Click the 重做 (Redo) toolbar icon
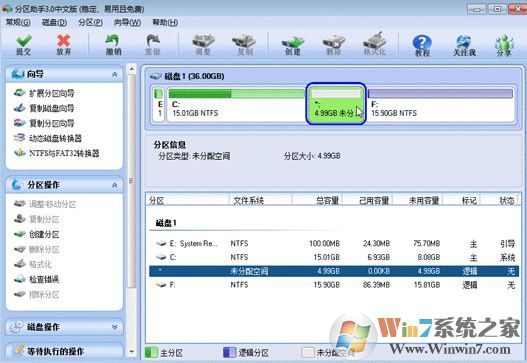Viewport: 527px width, 363px height. (x=153, y=44)
